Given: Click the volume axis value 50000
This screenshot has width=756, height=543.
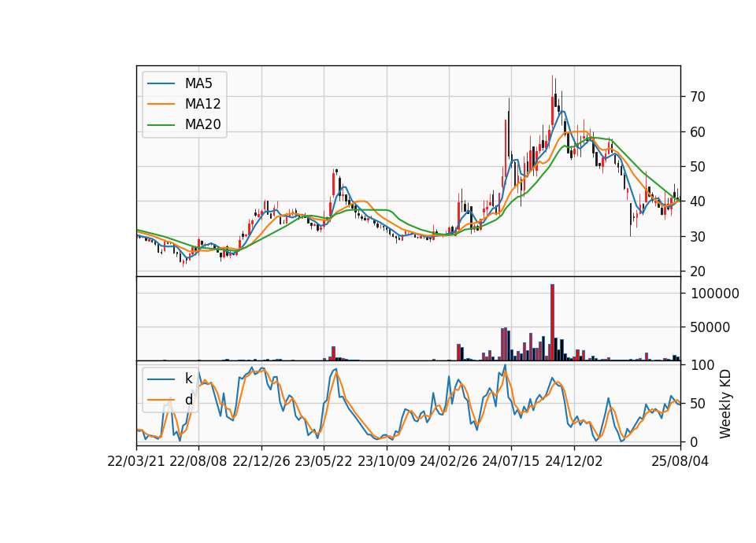Looking at the screenshot, I should pos(710,327).
